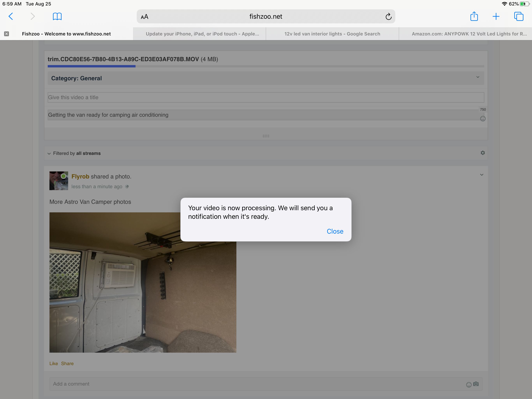Tap the share sheet icon

pyautogui.click(x=474, y=16)
